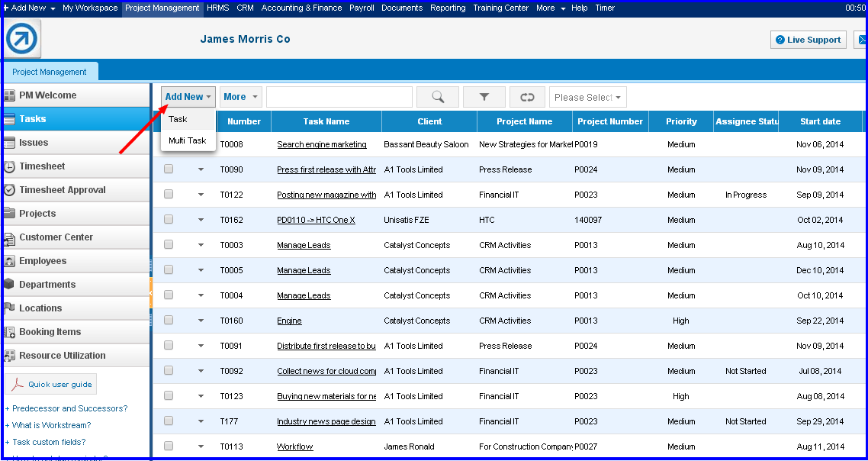
Task: Expand row actions arrow for T177
Action: (x=201, y=421)
